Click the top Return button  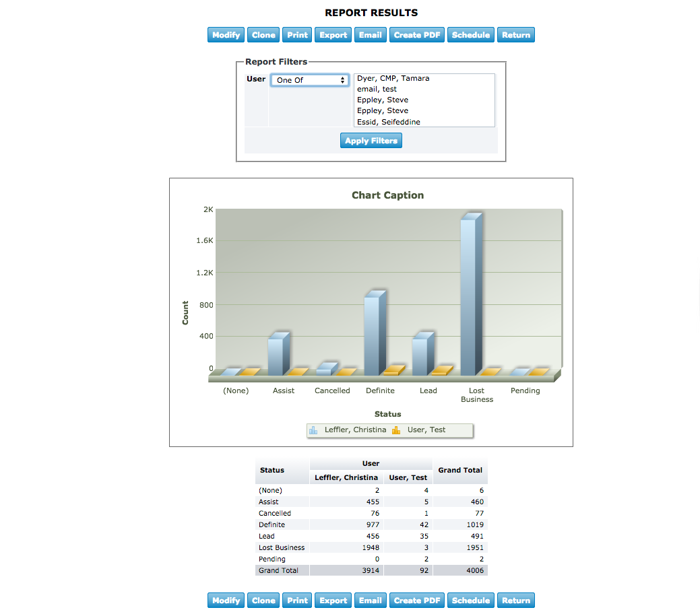(515, 35)
